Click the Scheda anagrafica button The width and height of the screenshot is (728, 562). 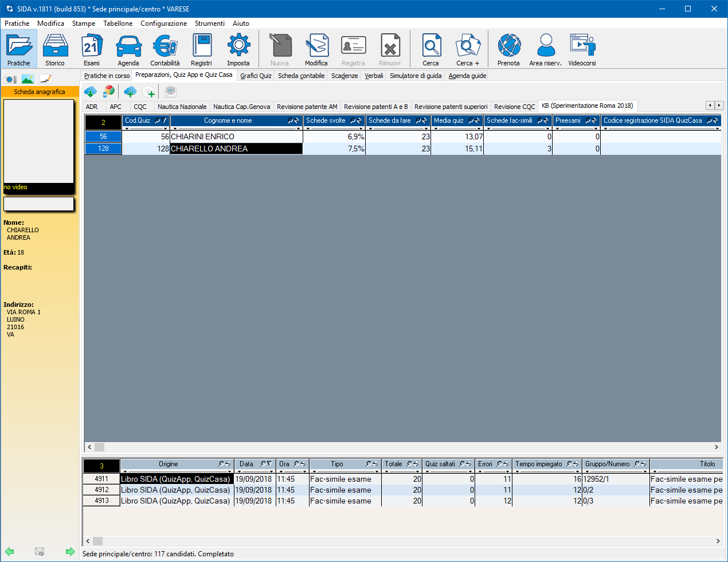point(40,92)
